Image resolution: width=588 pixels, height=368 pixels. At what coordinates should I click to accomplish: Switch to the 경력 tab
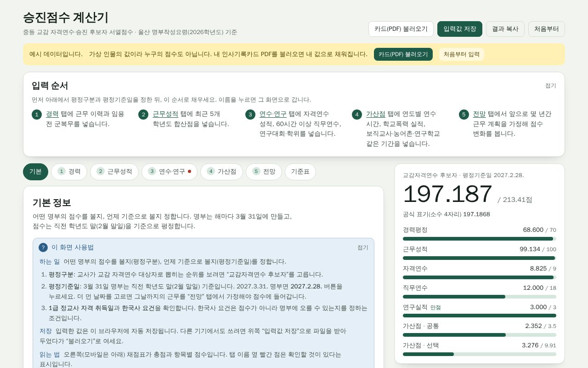(69, 172)
